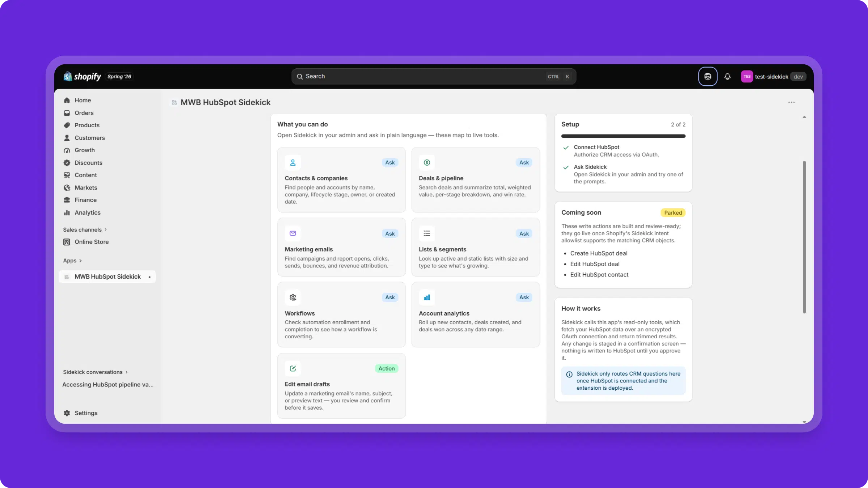This screenshot has width=868, height=488.
Task: Click Action badge on Edit email drafts
Action: [x=387, y=369]
